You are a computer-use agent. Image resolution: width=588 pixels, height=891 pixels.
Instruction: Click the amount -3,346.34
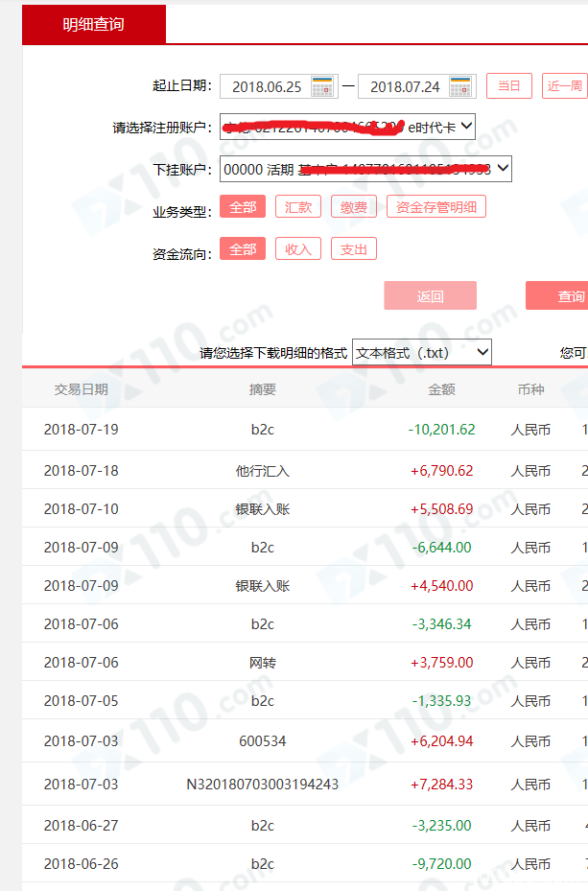(x=441, y=624)
